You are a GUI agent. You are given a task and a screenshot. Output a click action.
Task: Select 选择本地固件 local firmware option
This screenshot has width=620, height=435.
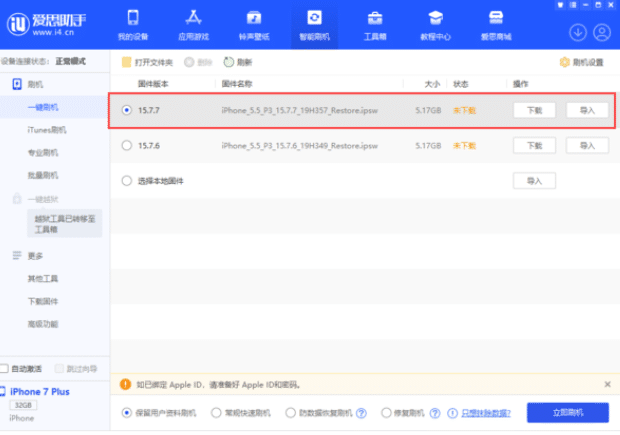pyautogui.click(x=126, y=181)
